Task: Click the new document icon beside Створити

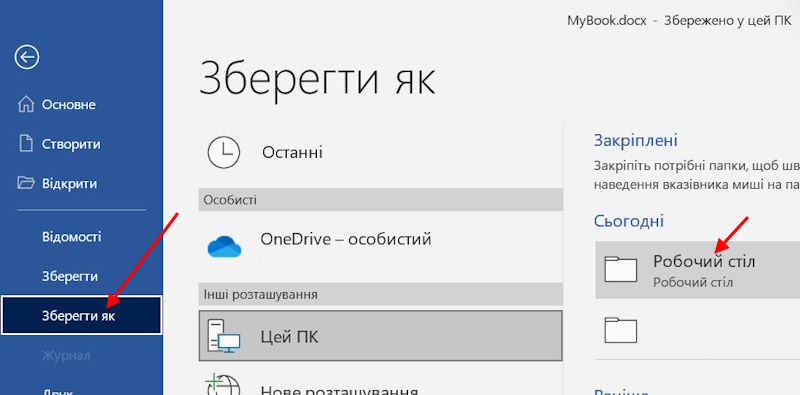Action: pyautogui.click(x=26, y=144)
